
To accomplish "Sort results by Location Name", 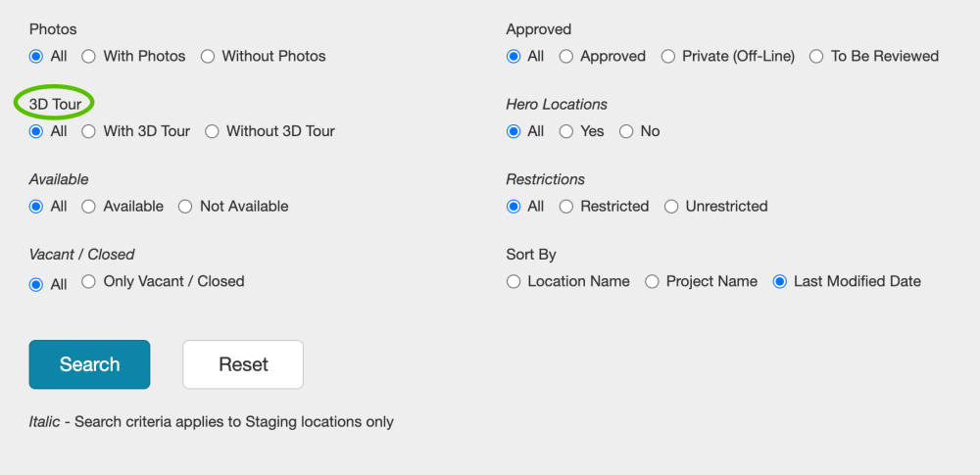I will pyautogui.click(x=514, y=282).
